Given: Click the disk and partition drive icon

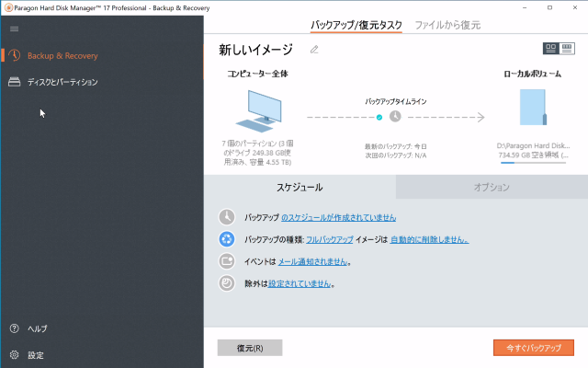Looking at the screenshot, I should (x=15, y=82).
